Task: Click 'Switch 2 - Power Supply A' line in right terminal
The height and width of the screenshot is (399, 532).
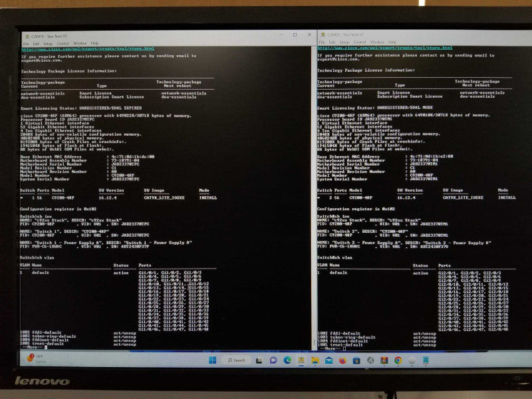Action: tap(404, 243)
